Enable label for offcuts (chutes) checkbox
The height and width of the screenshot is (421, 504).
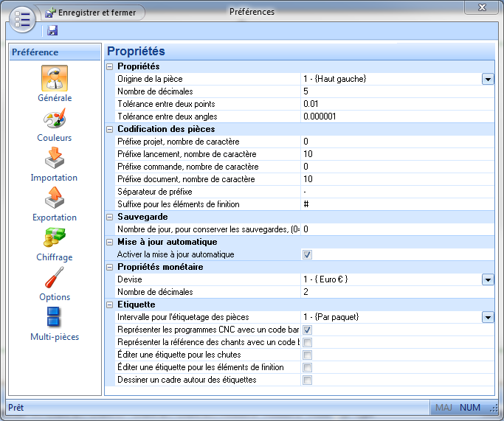click(308, 355)
